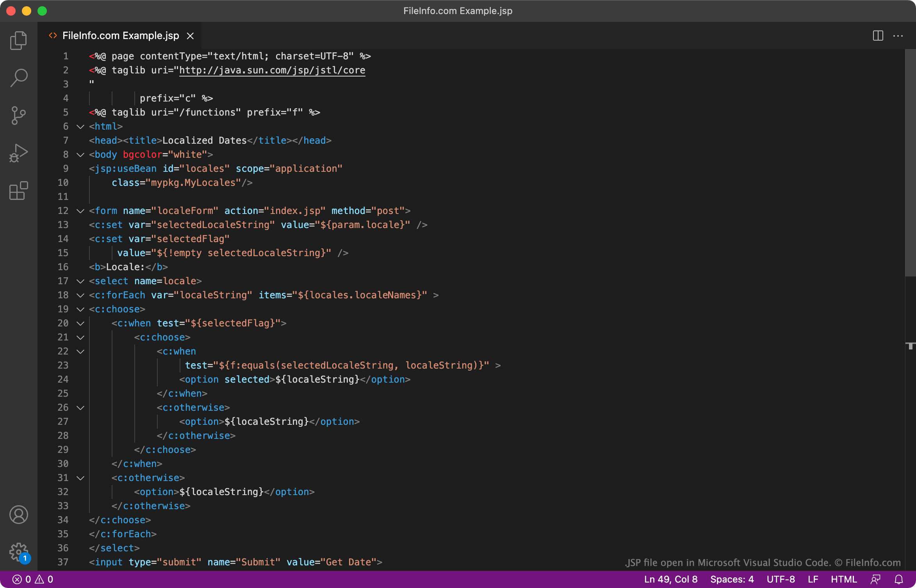
Task: Open the Accounts menu icon
Action: pos(18,515)
